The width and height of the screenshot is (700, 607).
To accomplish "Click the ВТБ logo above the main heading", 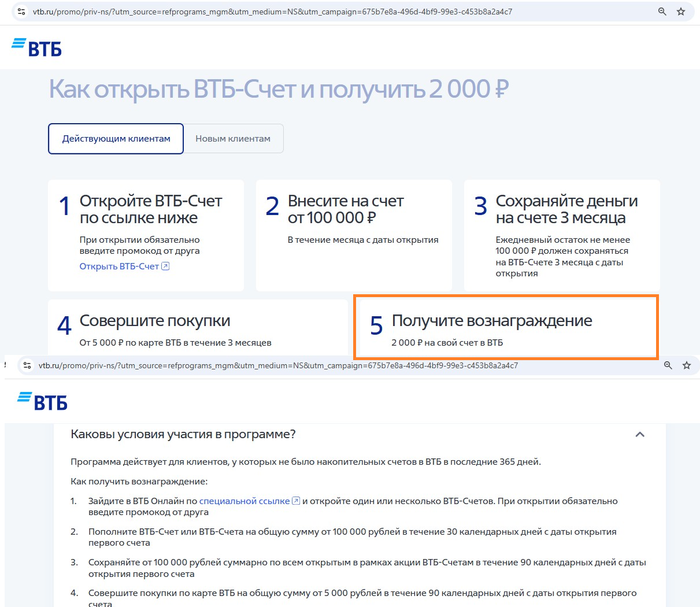I will 37,47.
